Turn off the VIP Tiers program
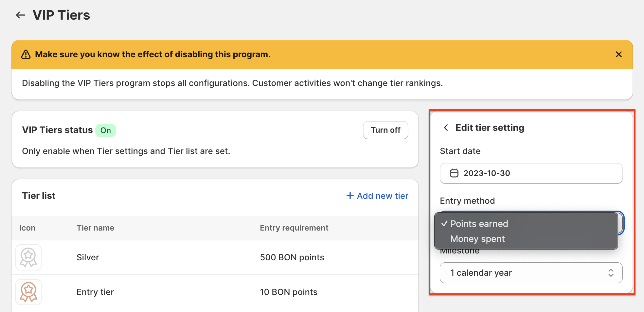Viewport: 644px width, 312px height. click(x=385, y=130)
